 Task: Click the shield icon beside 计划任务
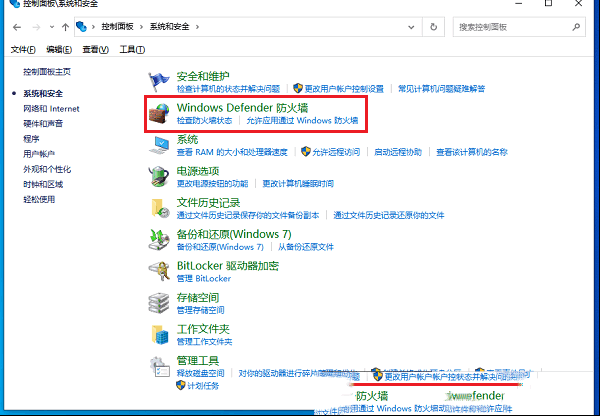coord(181,385)
